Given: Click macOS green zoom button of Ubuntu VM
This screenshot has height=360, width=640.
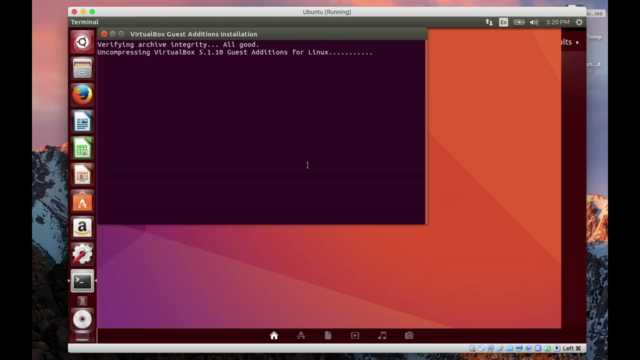Looking at the screenshot, I should click(92, 12).
